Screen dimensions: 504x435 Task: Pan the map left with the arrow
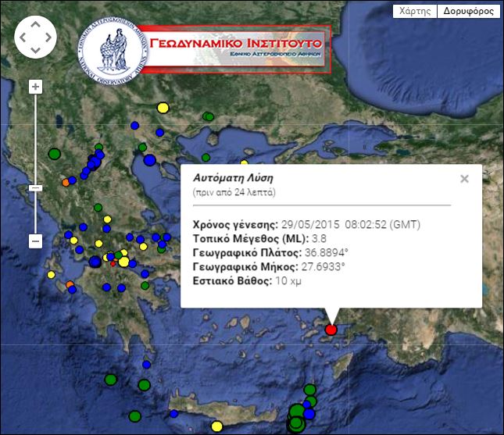click(23, 37)
